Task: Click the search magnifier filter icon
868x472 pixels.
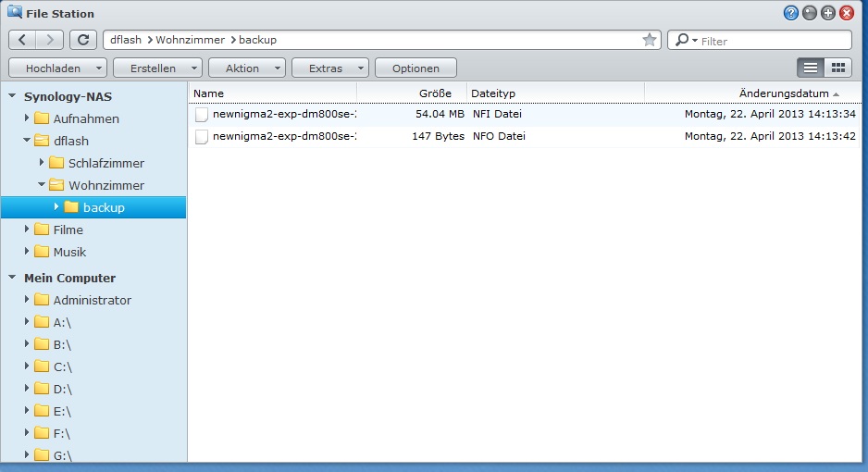Action: [x=685, y=41]
